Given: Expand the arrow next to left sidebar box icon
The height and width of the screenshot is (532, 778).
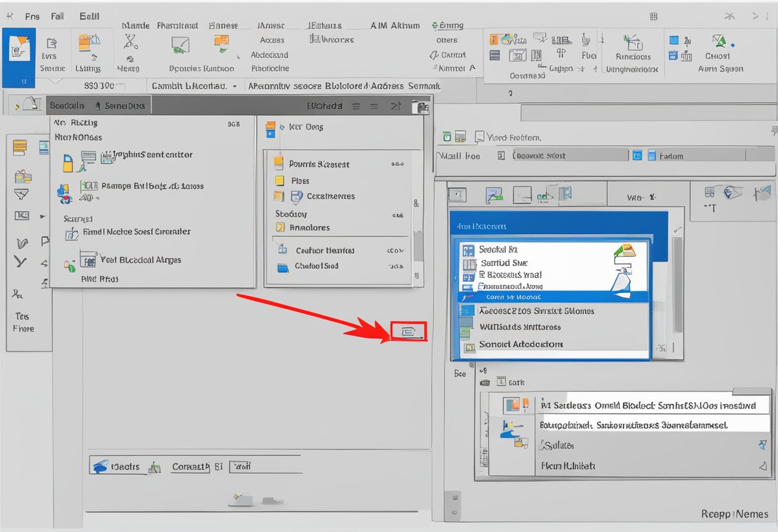Looking at the screenshot, I should pyautogui.click(x=43, y=216).
